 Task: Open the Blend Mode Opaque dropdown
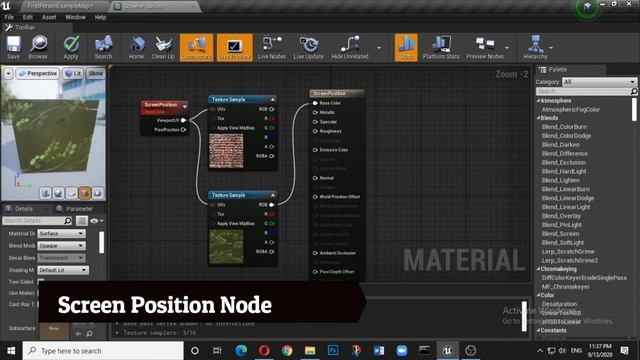point(61,246)
